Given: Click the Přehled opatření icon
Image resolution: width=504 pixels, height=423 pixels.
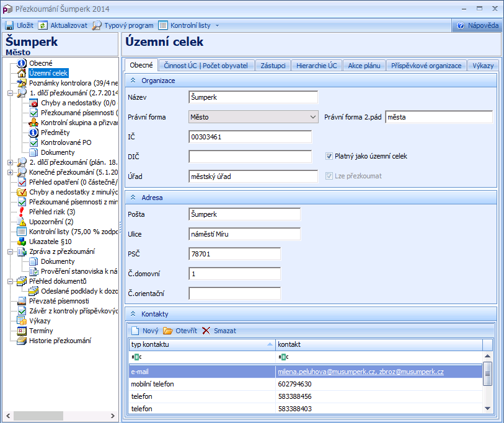Looking at the screenshot, I should coord(22,182).
